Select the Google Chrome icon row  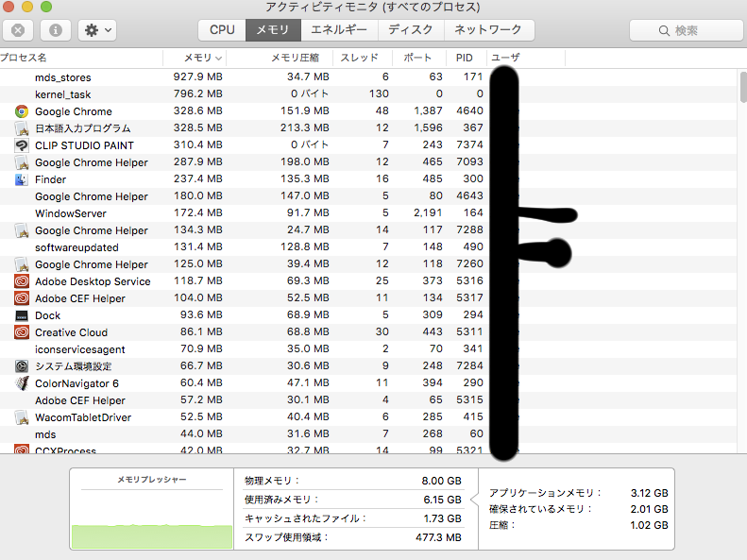(x=22, y=111)
